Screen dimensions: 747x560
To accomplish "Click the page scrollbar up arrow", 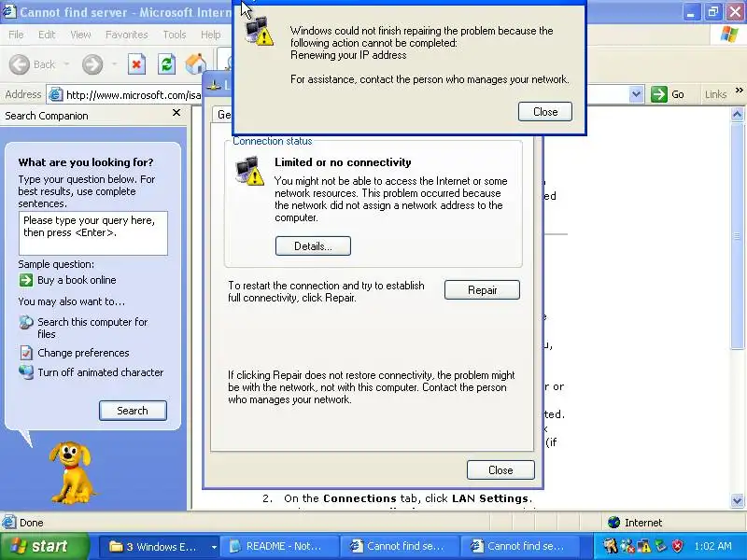I will click(x=737, y=114).
